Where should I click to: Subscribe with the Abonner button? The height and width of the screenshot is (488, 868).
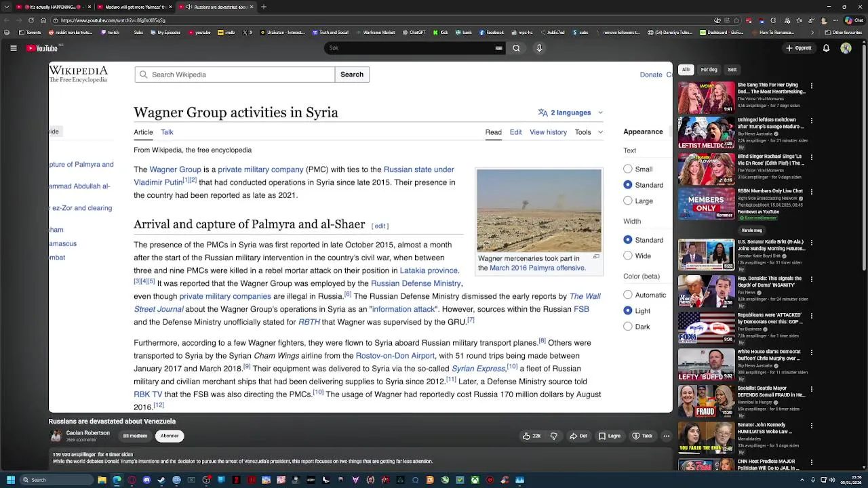click(x=170, y=436)
